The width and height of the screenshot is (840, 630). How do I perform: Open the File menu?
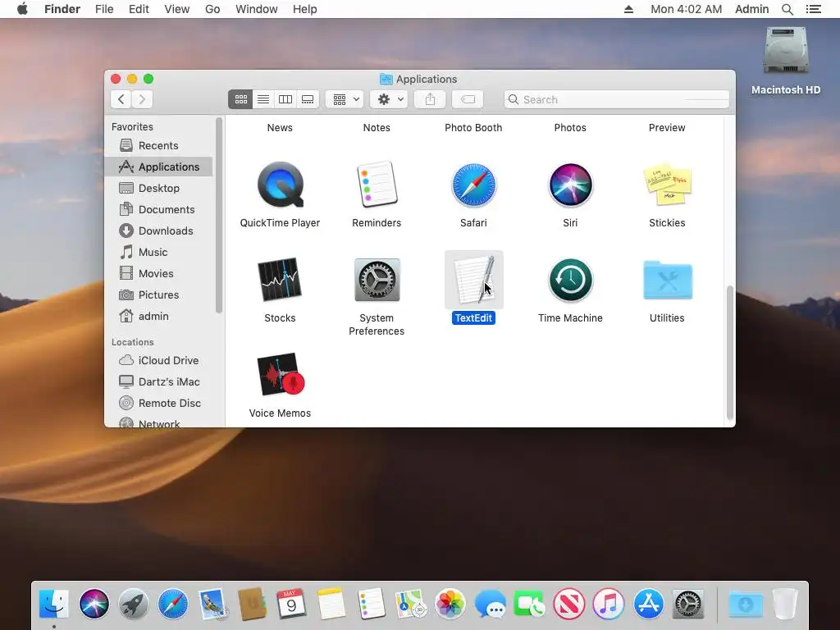pyautogui.click(x=104, y=9)
